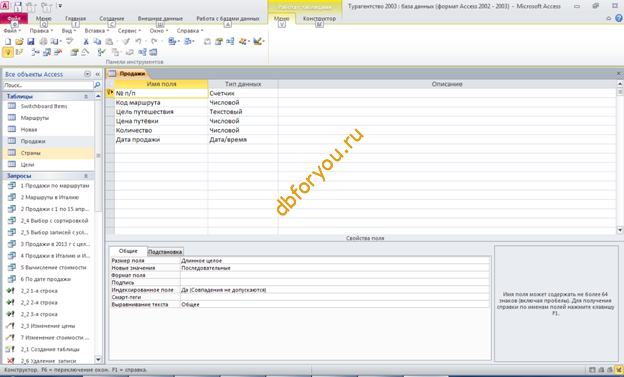The height and width of the screenshot is (377, 624).
Task: Click the Print toolbar icon
Action: coord(43,41)
